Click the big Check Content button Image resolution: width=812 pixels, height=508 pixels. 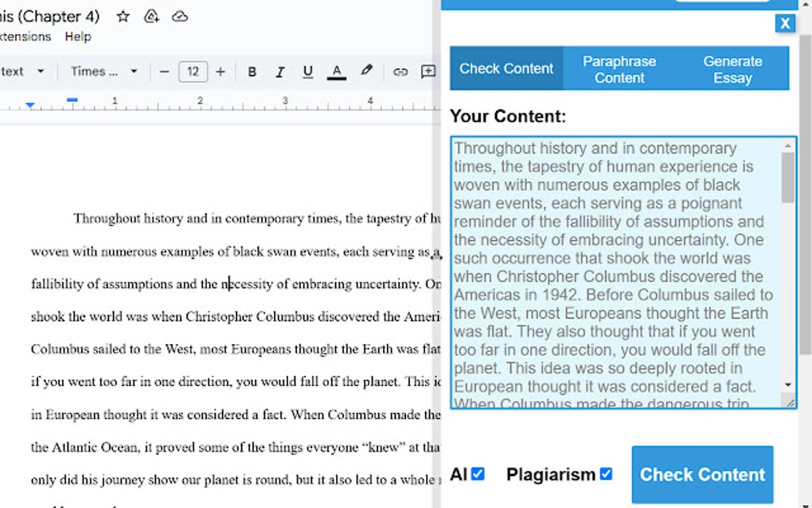tap(702, 475)
